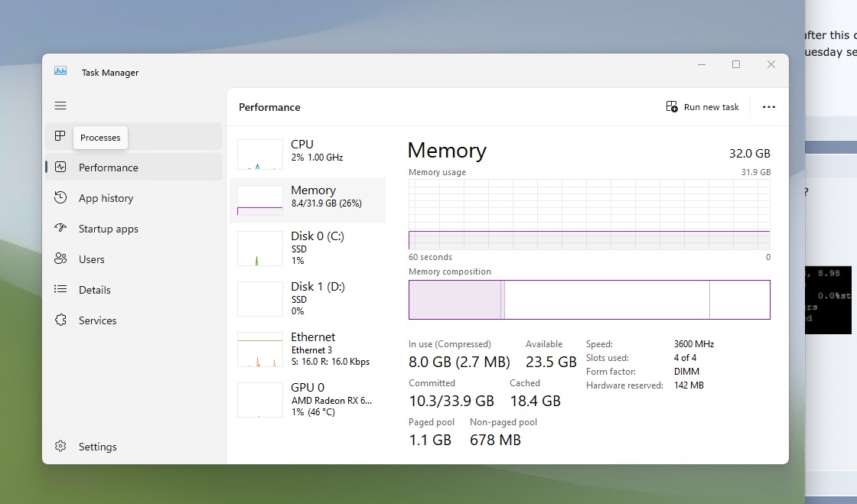Click the 4 of 4 slots used value

685,358
